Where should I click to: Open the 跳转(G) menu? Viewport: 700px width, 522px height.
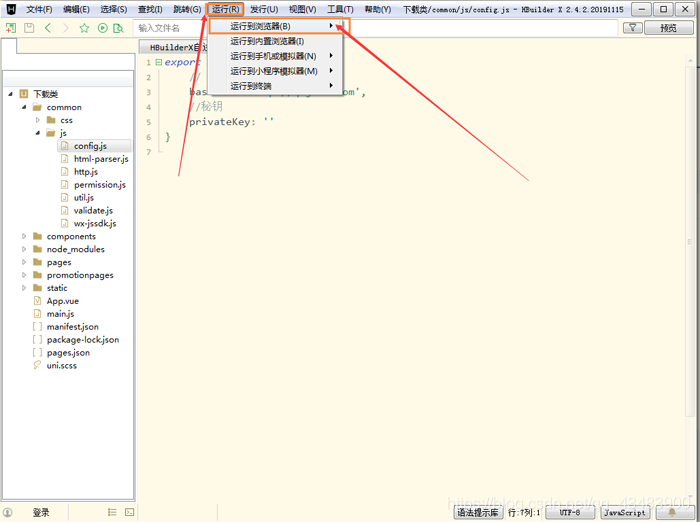point(187,9)
